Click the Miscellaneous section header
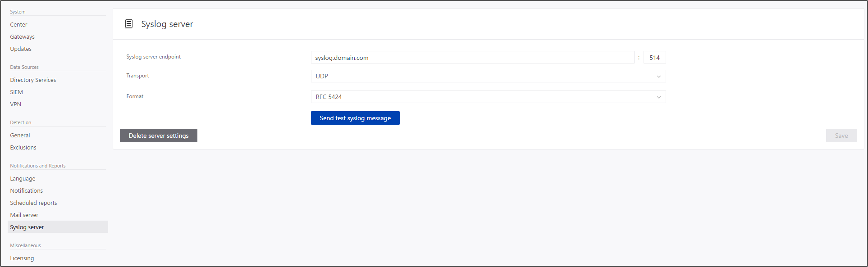This screenshot has height=267, width=868. point(25,245)
